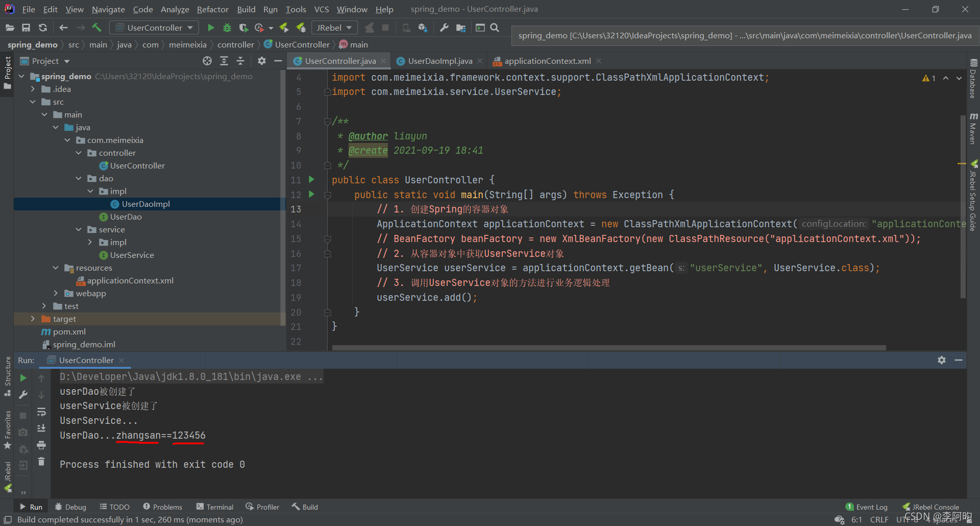
Task: Open the Terminal tool window
Action: click(215, 507)
